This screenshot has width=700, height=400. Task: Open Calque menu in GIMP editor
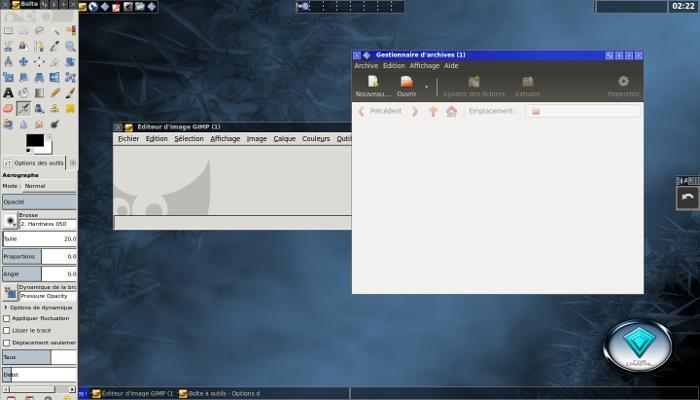pos(284,139)
